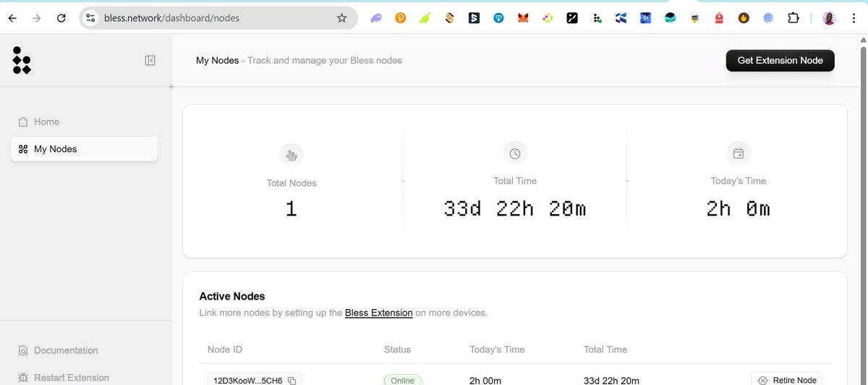Select My Nodes in the sidebar
The height and width of the screenshot is (385, 868).
point(84,149)
